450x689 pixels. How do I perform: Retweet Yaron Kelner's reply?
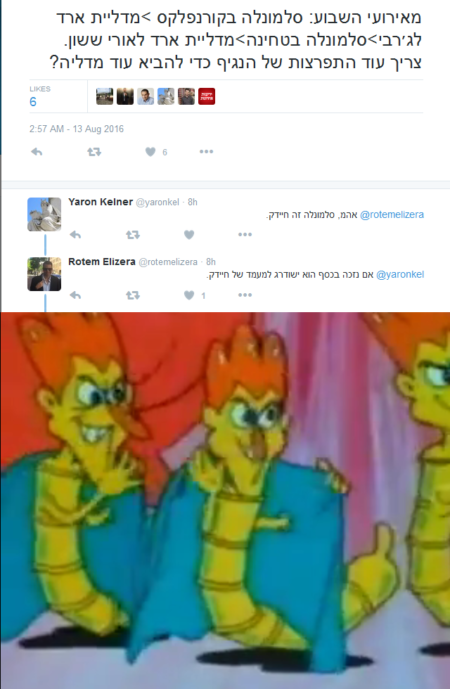pyautogui.click(x=133, y=235)
